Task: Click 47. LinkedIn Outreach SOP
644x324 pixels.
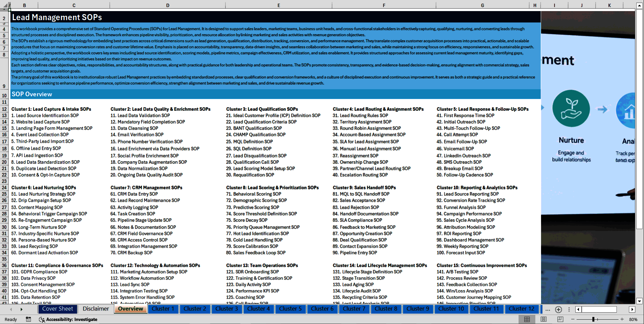Action: (x=464, y=156)
